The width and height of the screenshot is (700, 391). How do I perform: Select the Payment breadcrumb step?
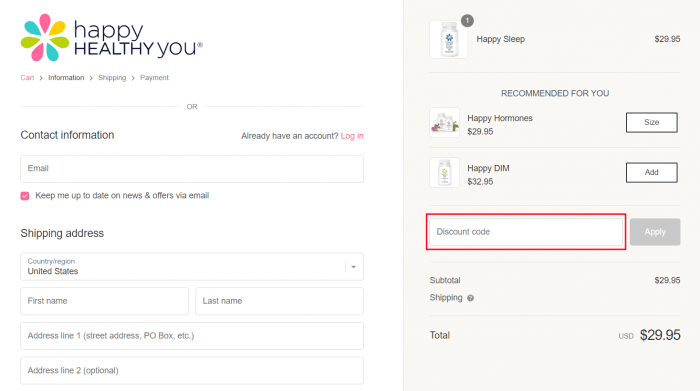pos(154,78)
